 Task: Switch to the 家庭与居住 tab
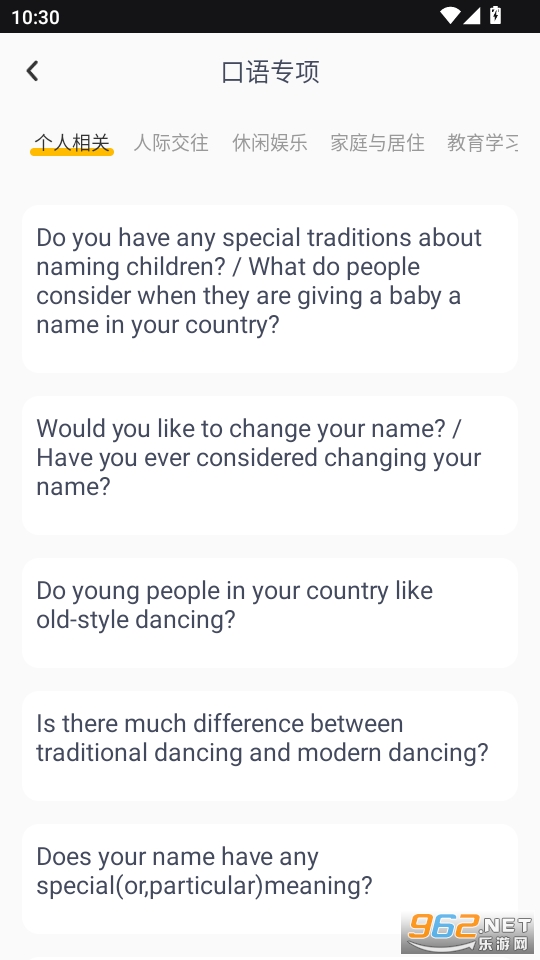(x=377, y=143)
